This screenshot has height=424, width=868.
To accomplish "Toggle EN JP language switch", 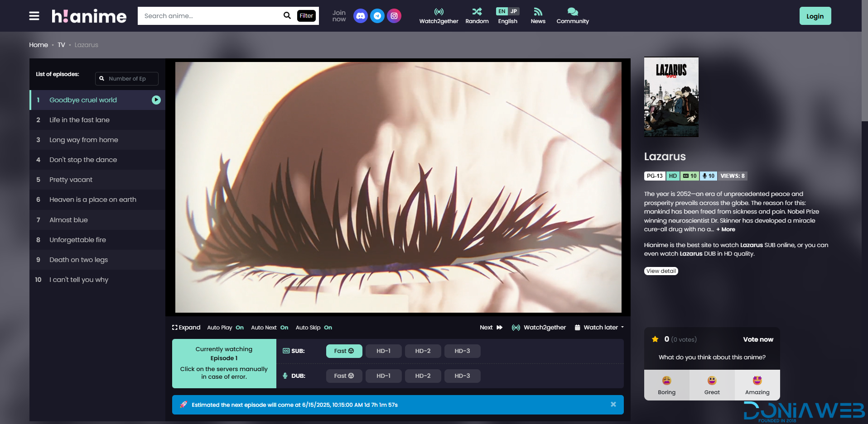I will 507,11.
